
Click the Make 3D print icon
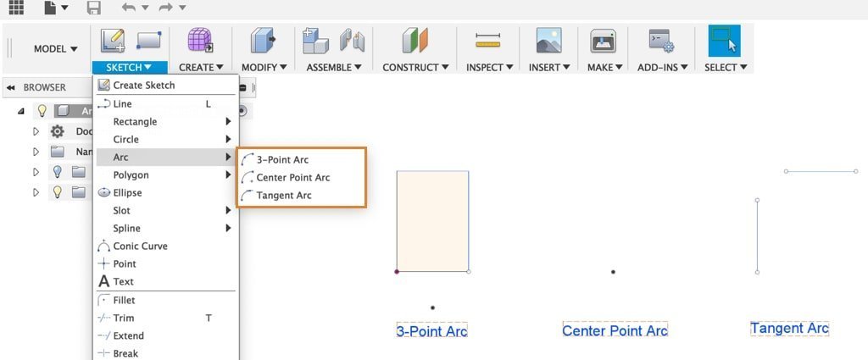click(603, 41)
